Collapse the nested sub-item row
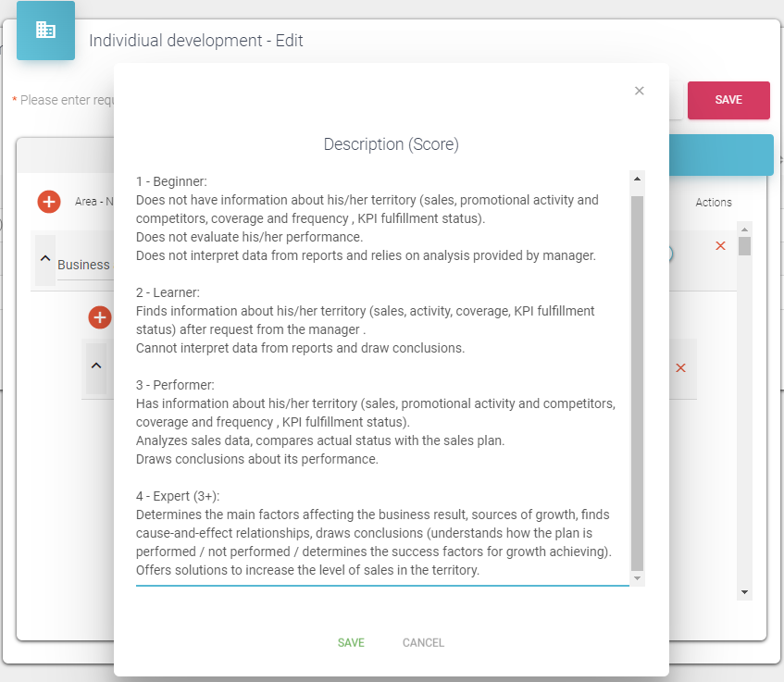This screenshot has width=784, height=682. point(96,366)
